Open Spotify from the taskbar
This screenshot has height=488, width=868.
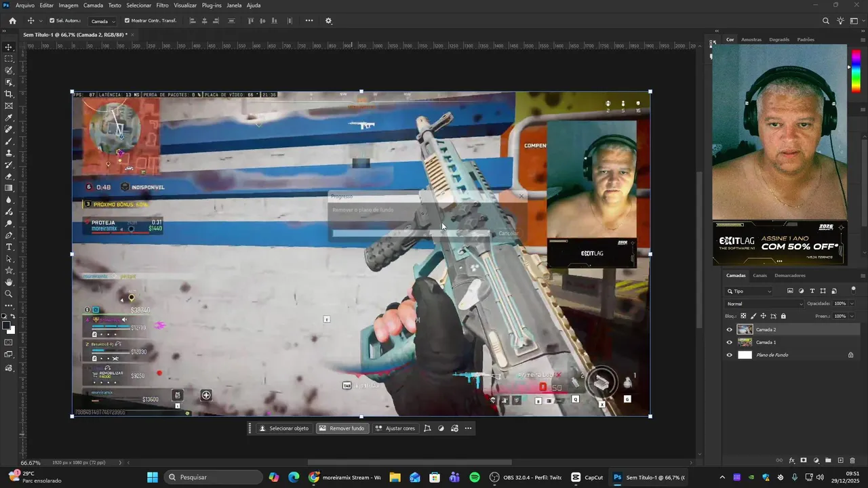(475, 477)
